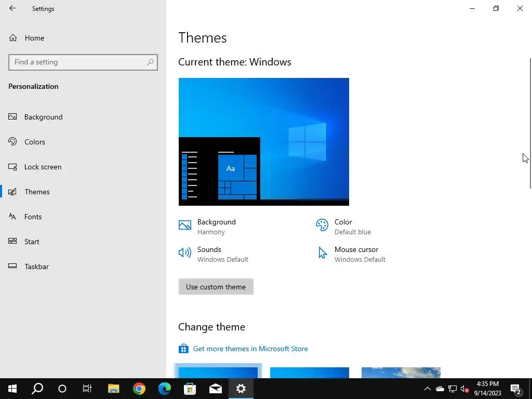Image resolution: width=532 pixels, height=399 pixels.
Task: Show hidden system tray icons
Action: (428, 389)
